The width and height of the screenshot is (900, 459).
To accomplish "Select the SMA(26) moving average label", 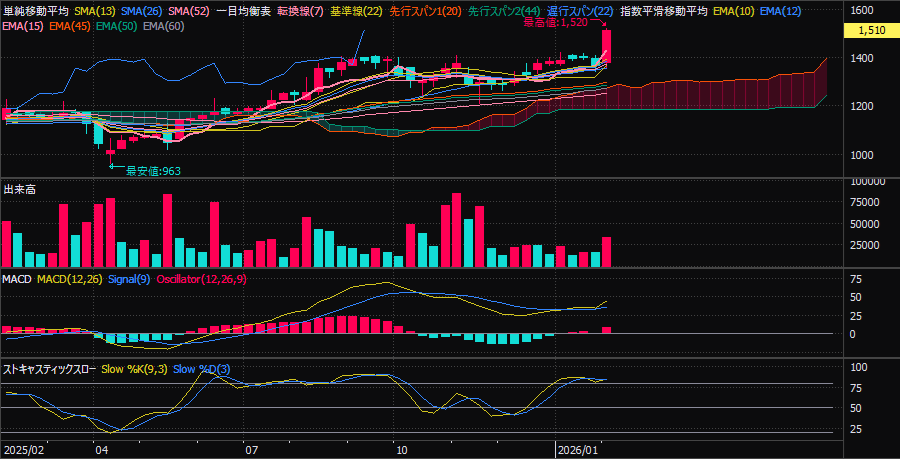I will pyautogui.click(x=143, y=11).
